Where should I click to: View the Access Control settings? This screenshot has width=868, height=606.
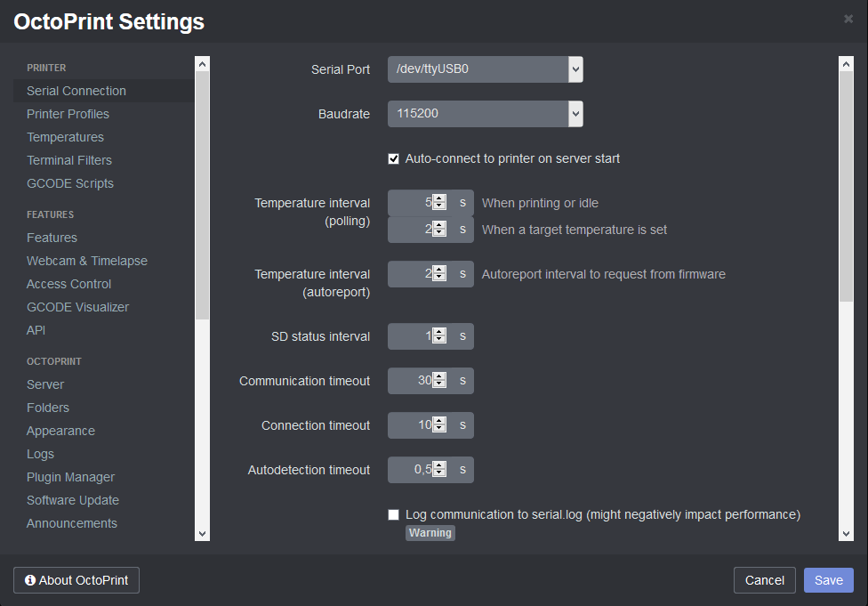click(x=68, y=284)
